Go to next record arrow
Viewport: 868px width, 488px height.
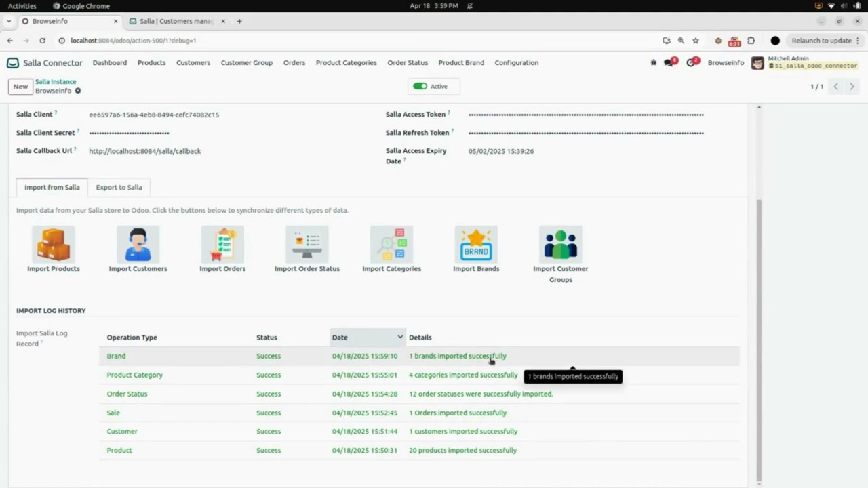[x=852, y=87]
